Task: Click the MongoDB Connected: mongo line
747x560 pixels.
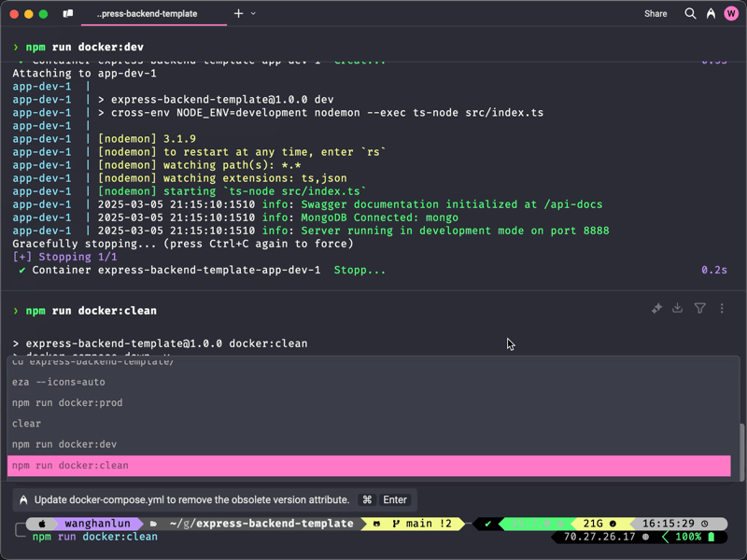Action: coord(379,217)
